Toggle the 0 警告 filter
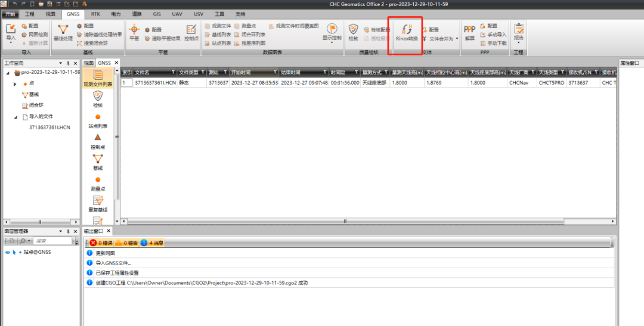644x326 pixels. pyautogui.click(x=126, y=243)
